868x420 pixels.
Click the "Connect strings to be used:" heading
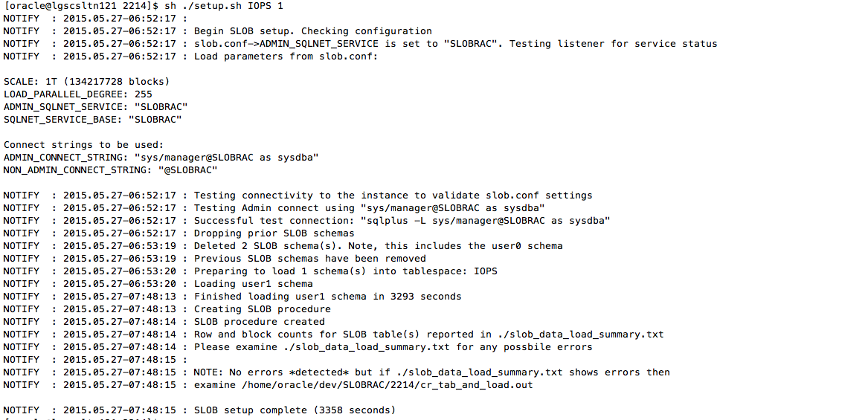pos(83,144)
